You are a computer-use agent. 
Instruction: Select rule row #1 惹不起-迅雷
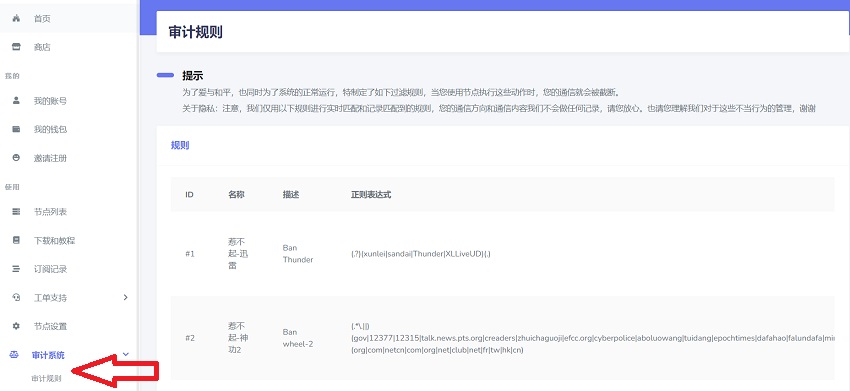click(x=503, y=253)
